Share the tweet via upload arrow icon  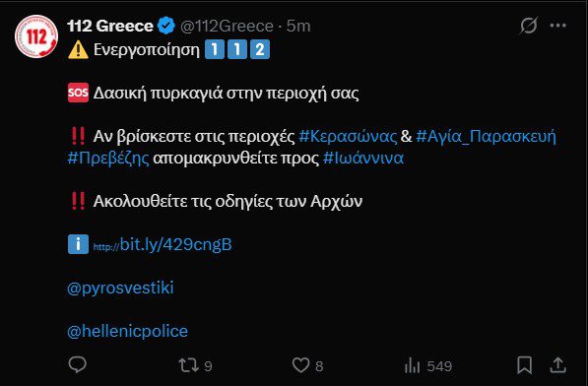click(557, 365)
